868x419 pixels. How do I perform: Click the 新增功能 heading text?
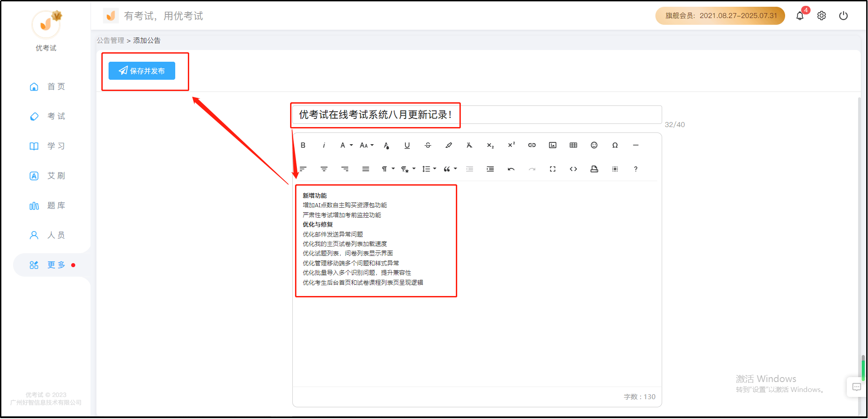315,196
